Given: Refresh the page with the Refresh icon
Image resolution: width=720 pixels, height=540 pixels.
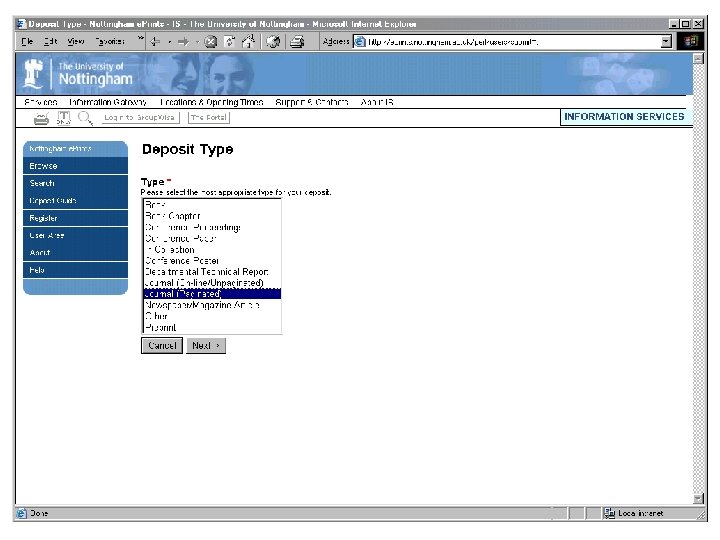Looking at the screenshot, I should pyautogui.click(x=230, y=42).
